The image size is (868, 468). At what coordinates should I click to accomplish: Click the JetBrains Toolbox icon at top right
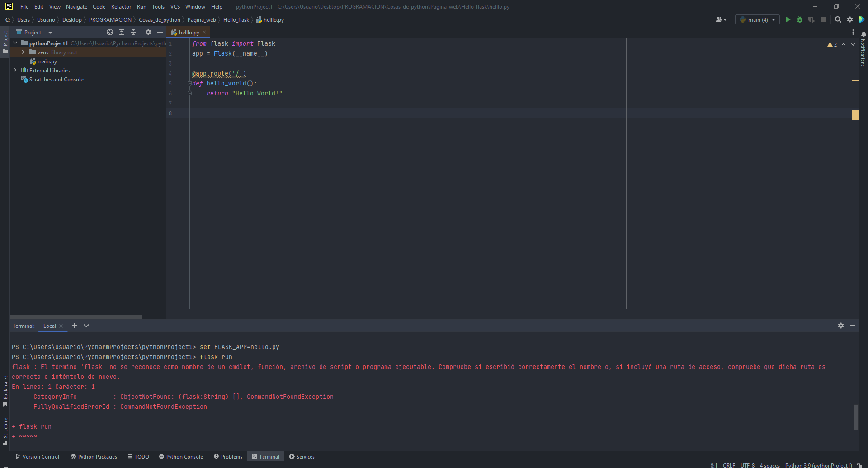point(861,19)
